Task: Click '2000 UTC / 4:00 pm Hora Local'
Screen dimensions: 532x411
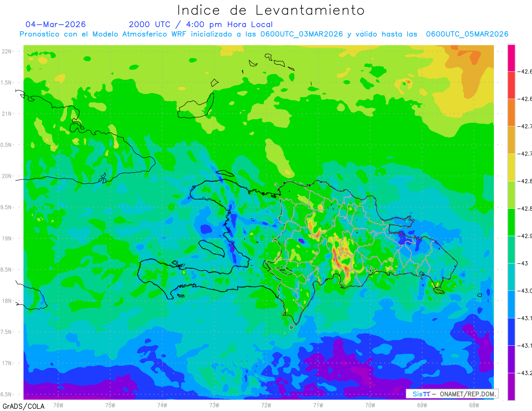Action: [x=201, y=24]
